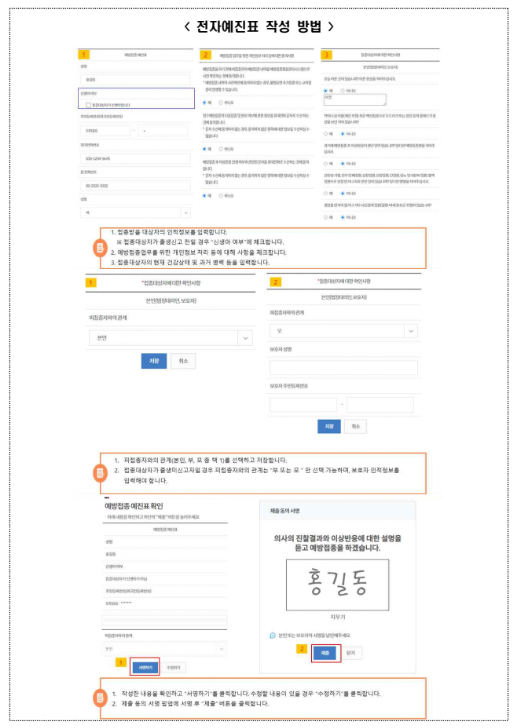This screenshot has height=728, width=520.
Task: Click 취소 button below guardian resident number fields
Action: 355,426
